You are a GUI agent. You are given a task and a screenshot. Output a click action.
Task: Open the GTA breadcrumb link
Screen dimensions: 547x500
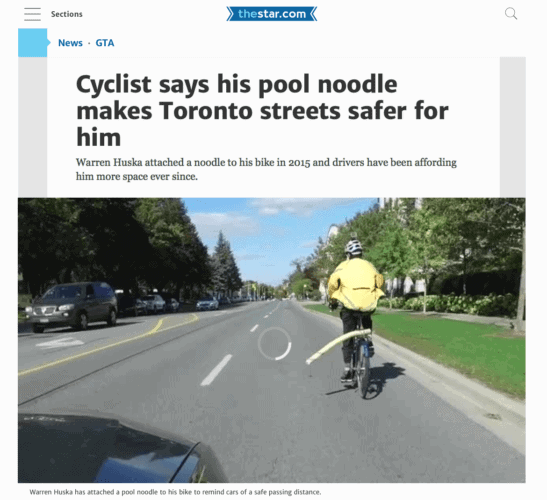[x=105, y=43]
